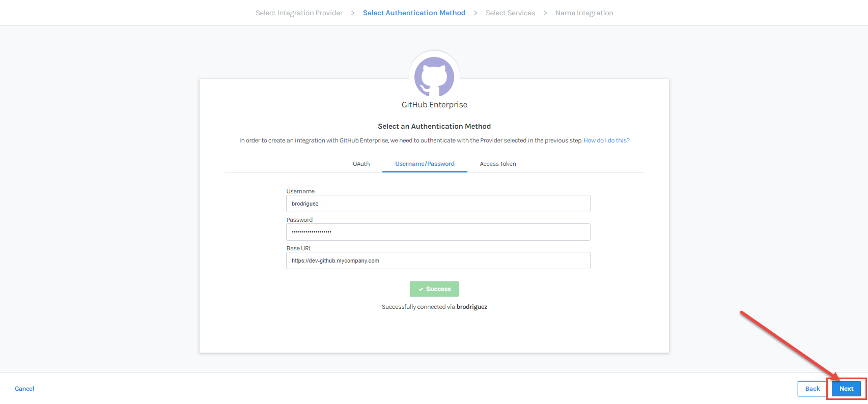
Task: Proceed with the Next button
Action: click(x=846, y=389)
